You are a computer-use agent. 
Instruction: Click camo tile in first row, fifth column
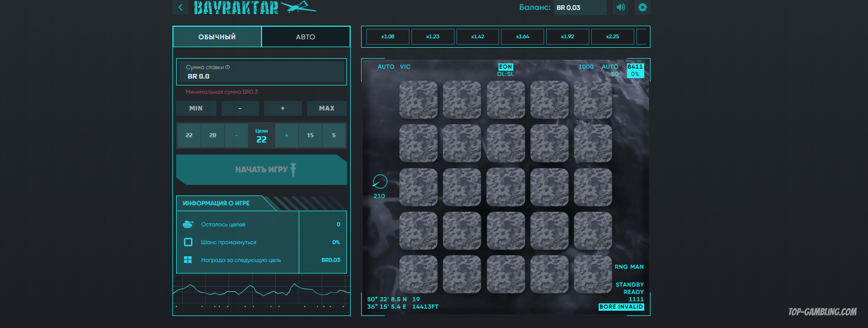click(593, 100)
